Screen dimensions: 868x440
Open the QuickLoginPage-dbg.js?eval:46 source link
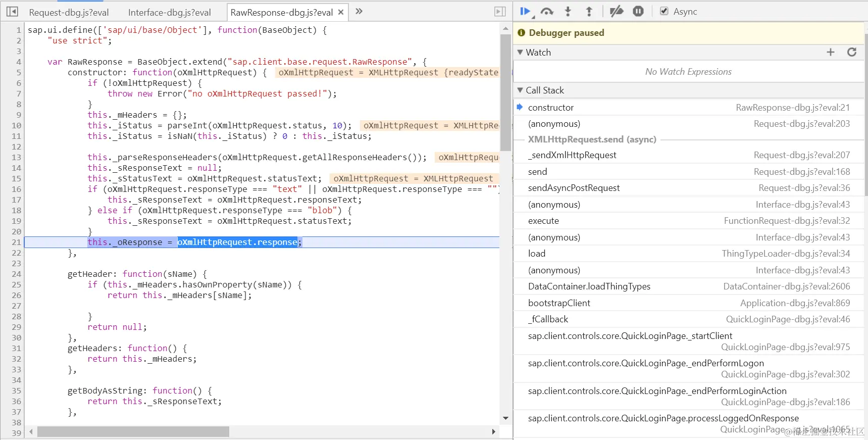point(788,319)
